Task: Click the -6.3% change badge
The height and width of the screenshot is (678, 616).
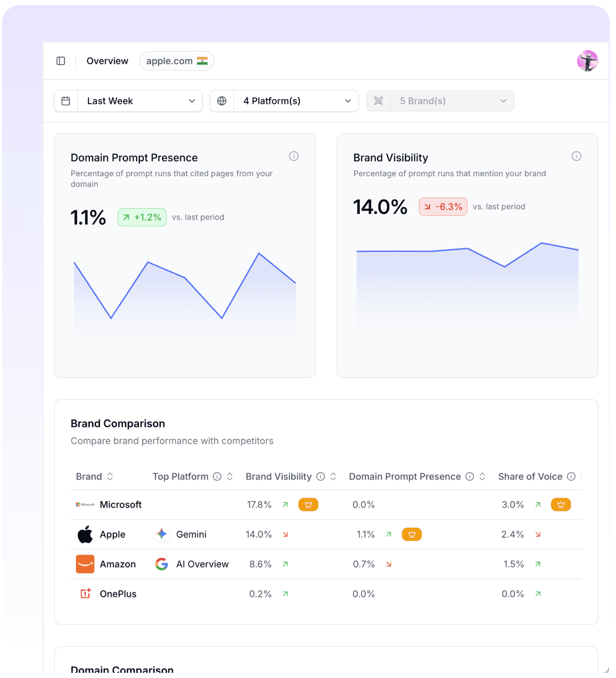Action: point(443,207)
